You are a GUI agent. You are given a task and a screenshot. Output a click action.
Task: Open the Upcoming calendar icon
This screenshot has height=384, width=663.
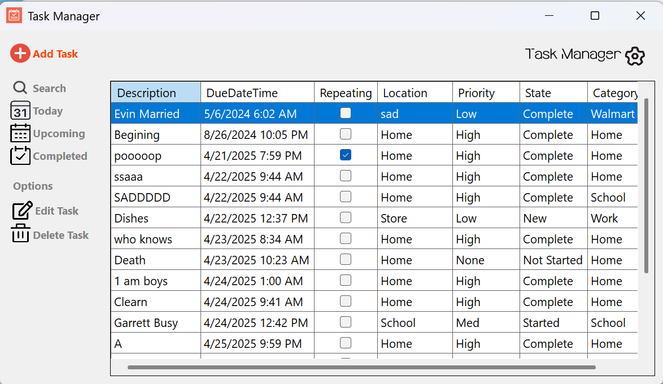[20, 133]
